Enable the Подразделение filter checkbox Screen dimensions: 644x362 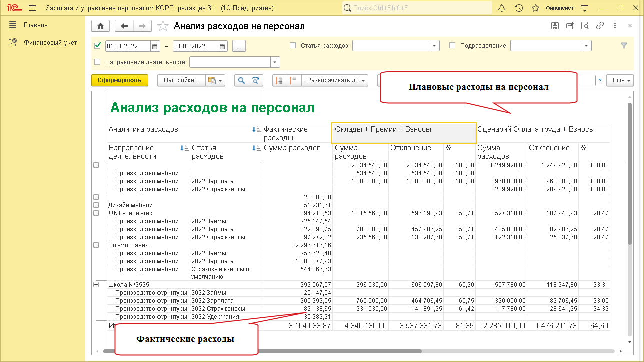click(452, 46)
